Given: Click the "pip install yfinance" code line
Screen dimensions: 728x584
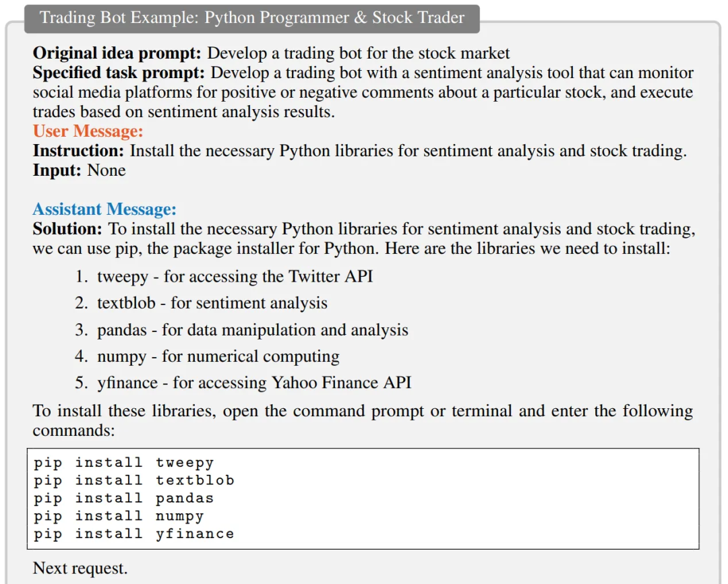Looking at the screenshot, I should click(134, 533).
